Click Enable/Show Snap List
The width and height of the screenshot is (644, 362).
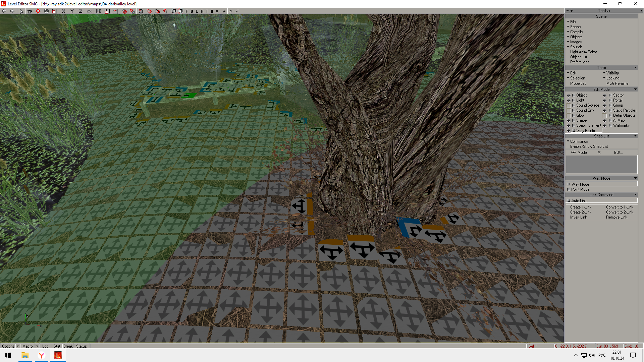[x=589, y=146]
